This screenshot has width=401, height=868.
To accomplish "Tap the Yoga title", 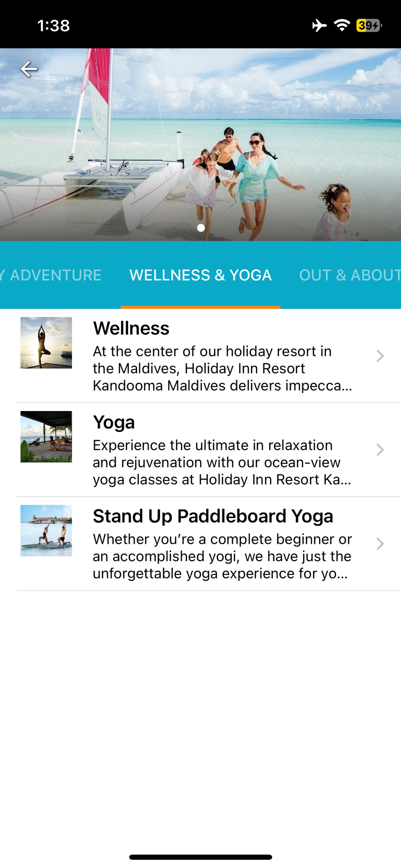I will point(114,422).
